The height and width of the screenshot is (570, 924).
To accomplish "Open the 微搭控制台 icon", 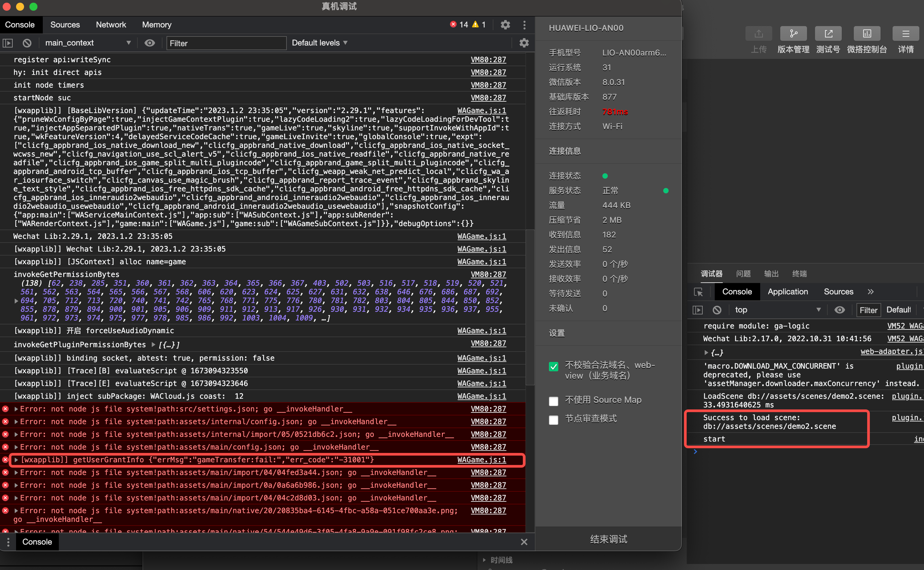I will click(867, 34).
